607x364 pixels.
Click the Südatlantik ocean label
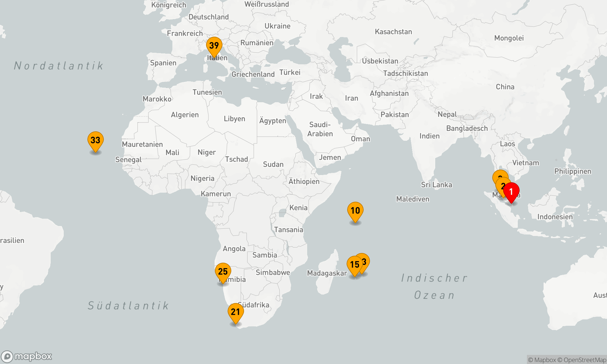click(128, 306)
